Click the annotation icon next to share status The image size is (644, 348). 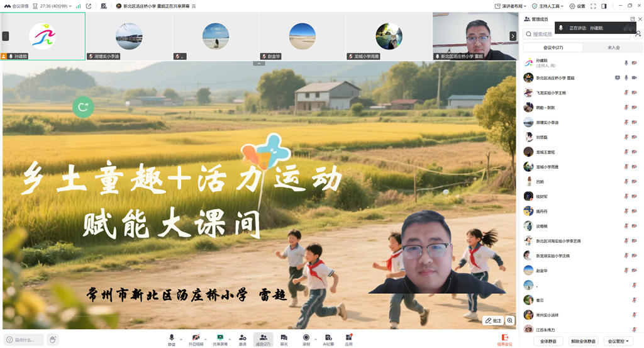click(104, 6)
